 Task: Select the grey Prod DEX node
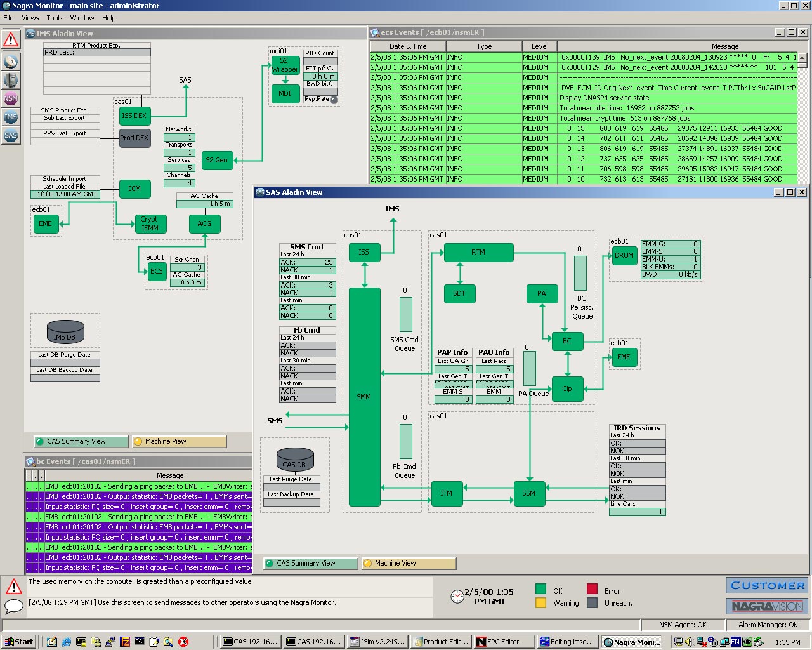pyautogui.click(x=134, y=138)
